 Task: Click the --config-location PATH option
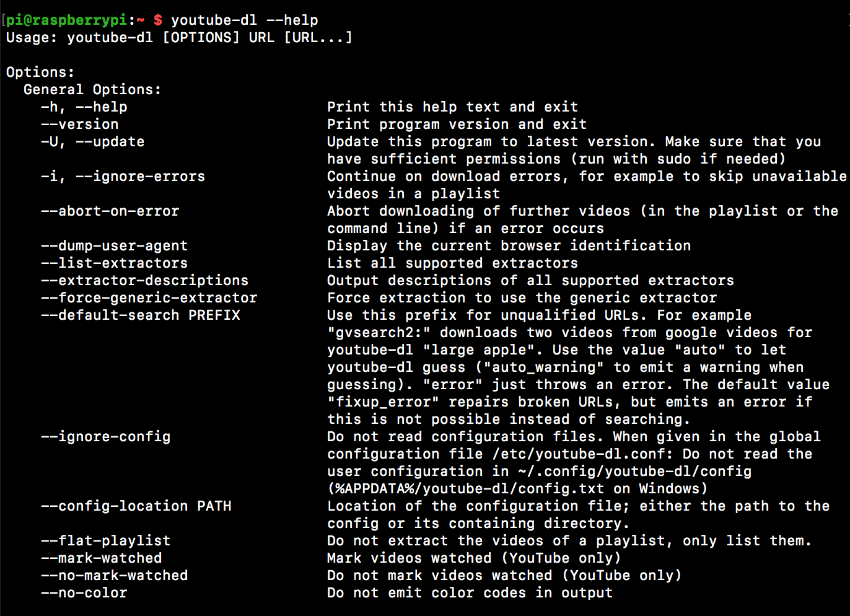coord(136,506)
